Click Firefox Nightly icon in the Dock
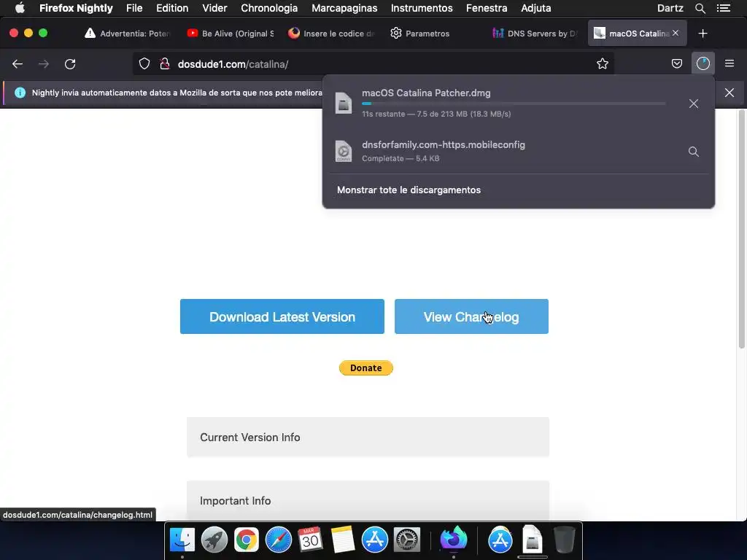 tap(454, 539)
